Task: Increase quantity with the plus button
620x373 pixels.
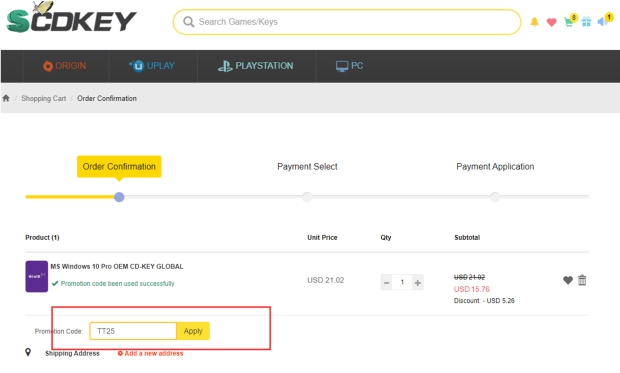Action: tap(418, 282)
